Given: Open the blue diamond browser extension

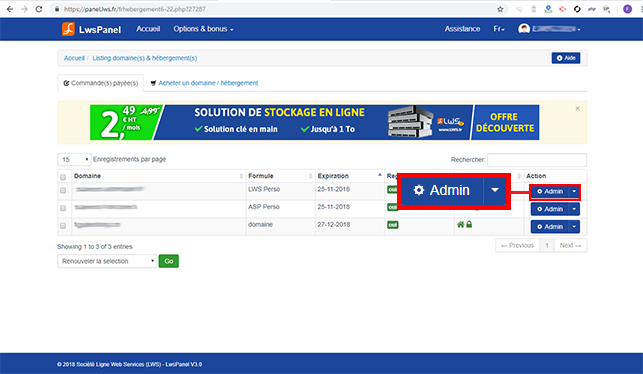Looking at the screenshot, I should pos(548,9).
